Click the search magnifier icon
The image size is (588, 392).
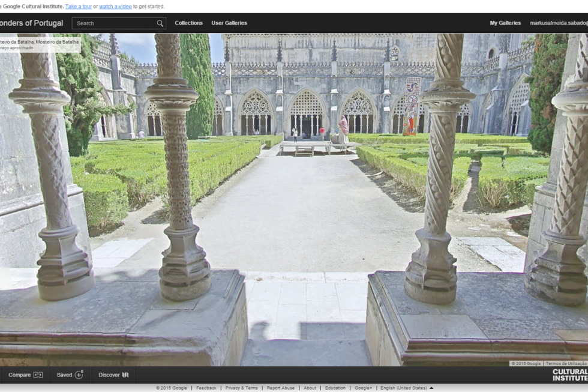(x=160, y=23)
